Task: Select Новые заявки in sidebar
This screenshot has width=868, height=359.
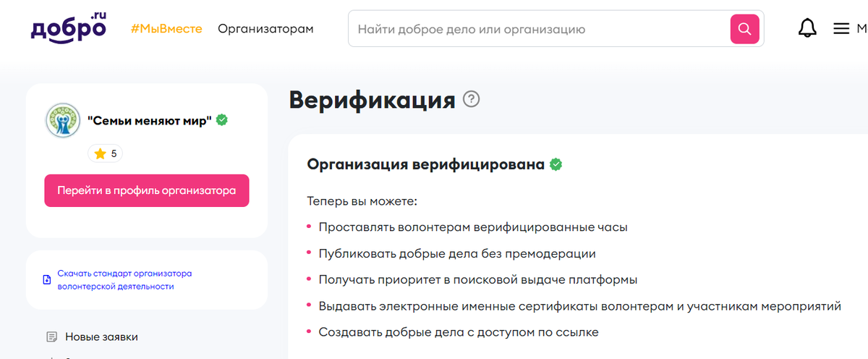Action: (101, 337)
